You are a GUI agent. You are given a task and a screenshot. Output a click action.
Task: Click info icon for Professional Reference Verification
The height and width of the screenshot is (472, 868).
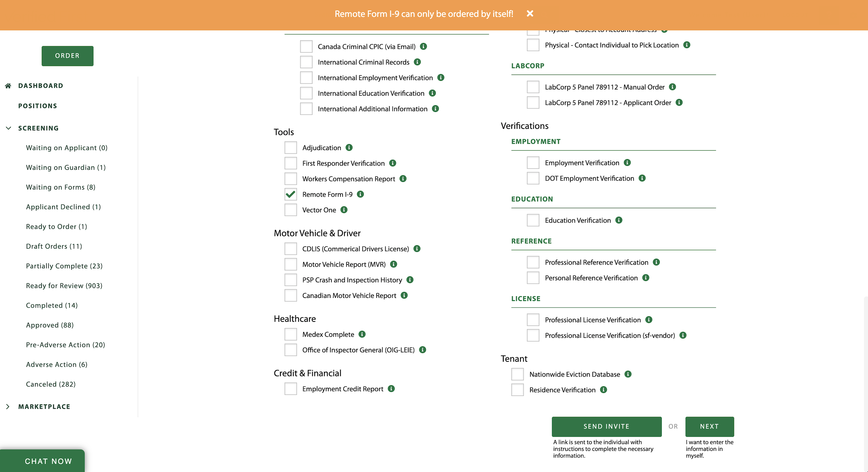click(656, 262)
